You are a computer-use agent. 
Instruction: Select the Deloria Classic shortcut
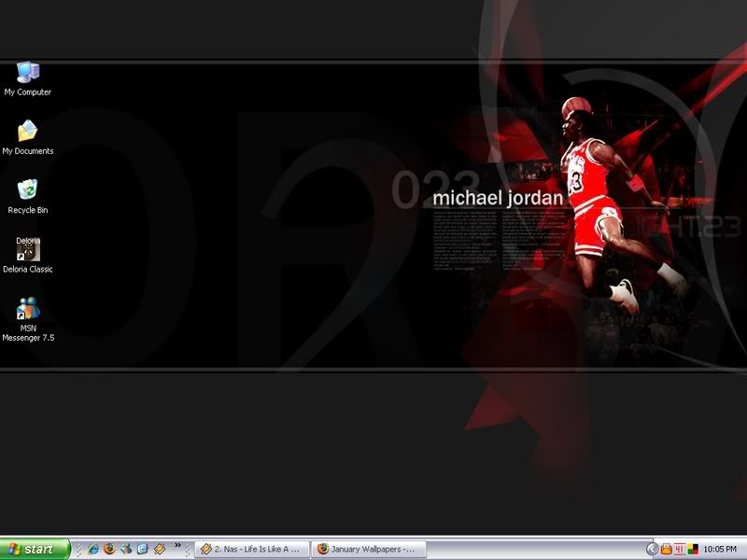pyautogui.click(x=28, y=256)
